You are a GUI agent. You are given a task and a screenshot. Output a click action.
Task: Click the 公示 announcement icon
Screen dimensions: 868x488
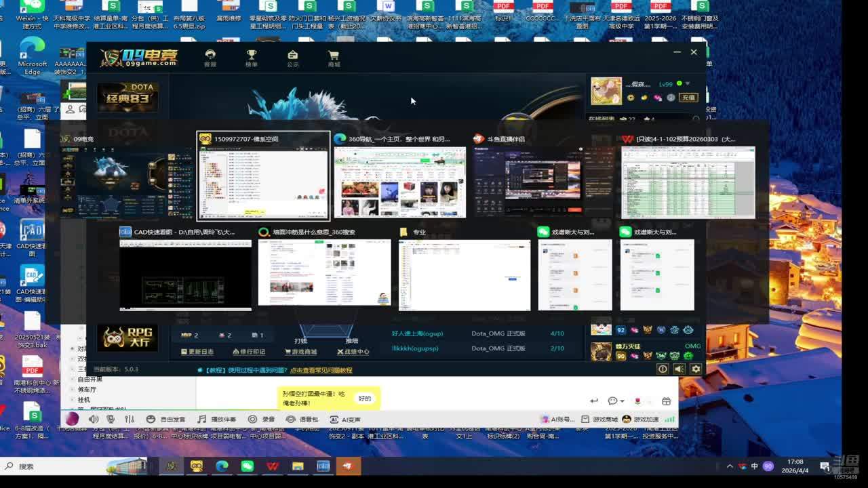[292, 57]
